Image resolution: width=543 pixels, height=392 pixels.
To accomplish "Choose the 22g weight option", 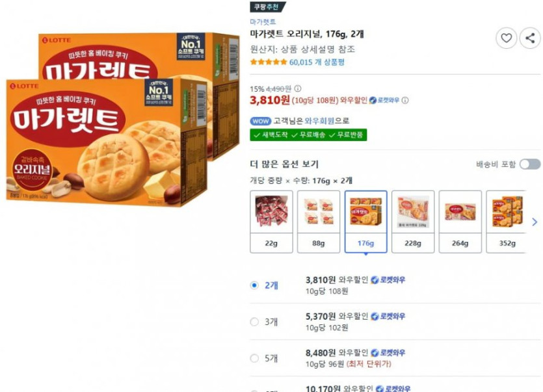I will pos(271,221).
